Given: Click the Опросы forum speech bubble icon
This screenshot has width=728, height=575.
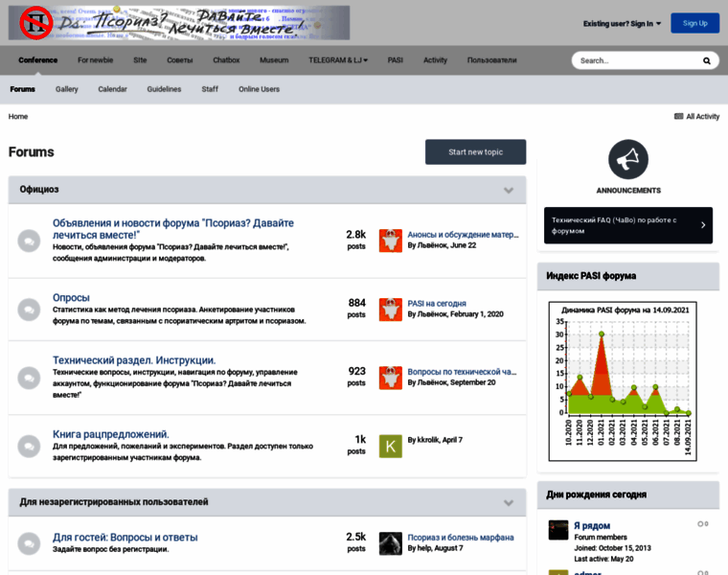Looking at the screenshot, I should click(29, 310).
